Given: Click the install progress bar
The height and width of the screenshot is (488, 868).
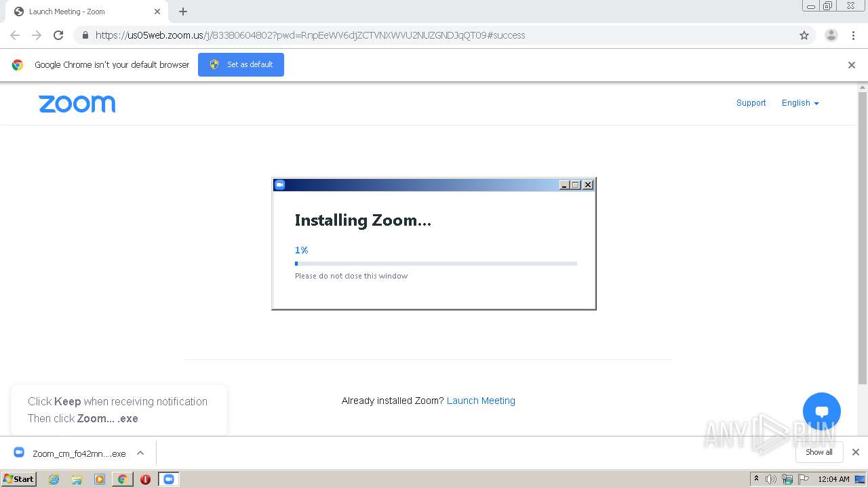Looking at the screenshot, I should [436, 264].
